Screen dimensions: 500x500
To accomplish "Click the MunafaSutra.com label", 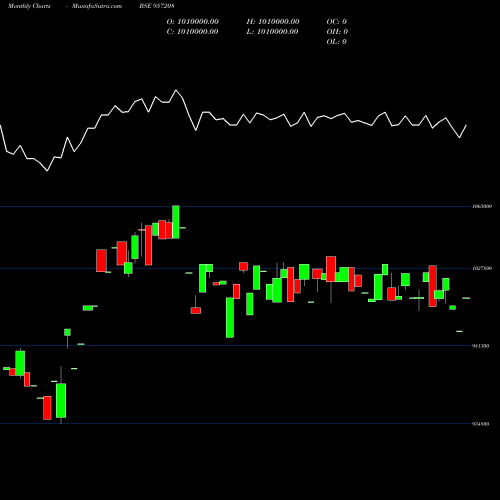I will [97, 6].
